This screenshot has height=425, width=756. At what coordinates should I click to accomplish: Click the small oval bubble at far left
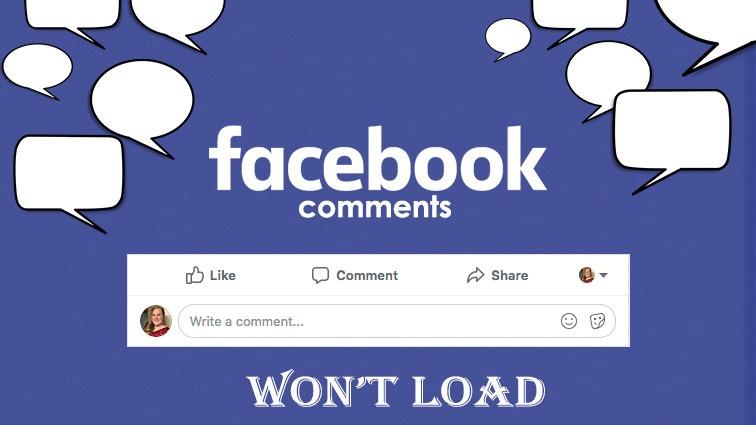(x=38, y=70)
